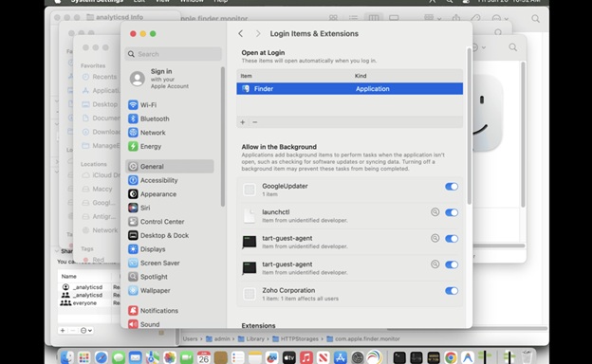Remove the selected login item with minus button
The height and width of the screenshot is (364, 592).
point(255,122)
